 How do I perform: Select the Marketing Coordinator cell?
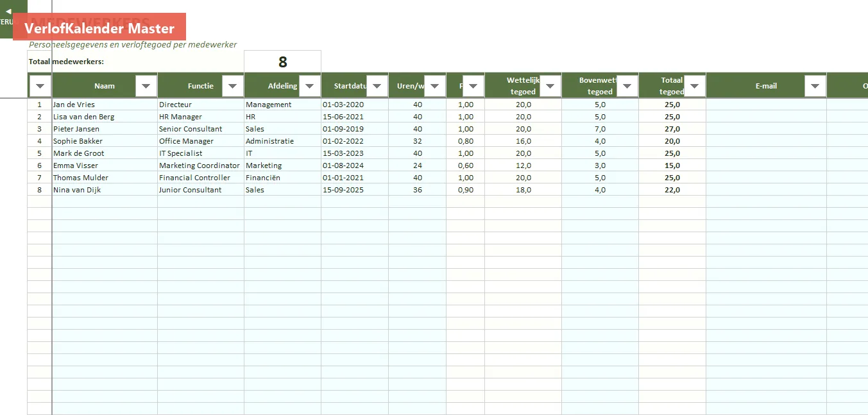tap(201, 165)
